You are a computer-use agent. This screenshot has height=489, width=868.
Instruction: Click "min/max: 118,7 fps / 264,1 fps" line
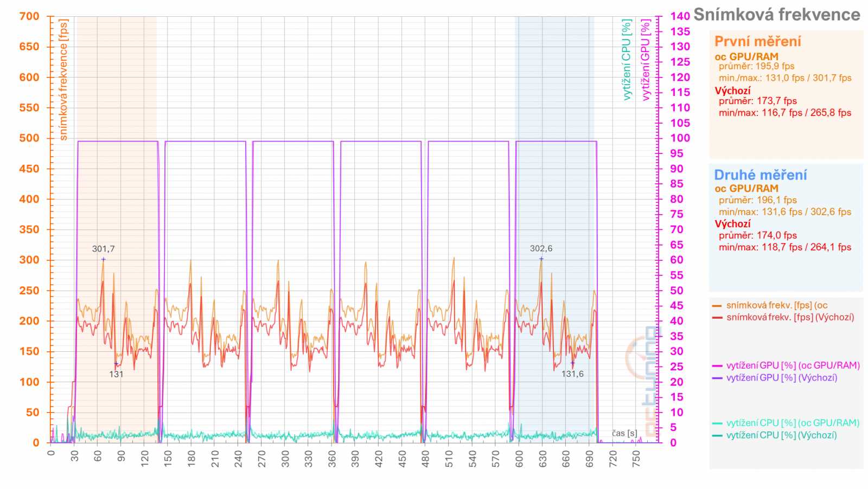(785, 247)
